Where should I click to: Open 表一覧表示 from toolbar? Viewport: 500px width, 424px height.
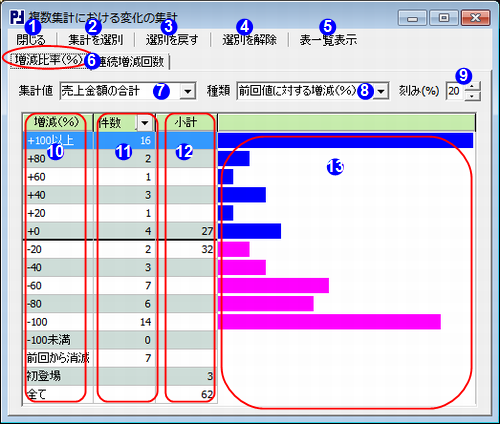click(328, 40)
